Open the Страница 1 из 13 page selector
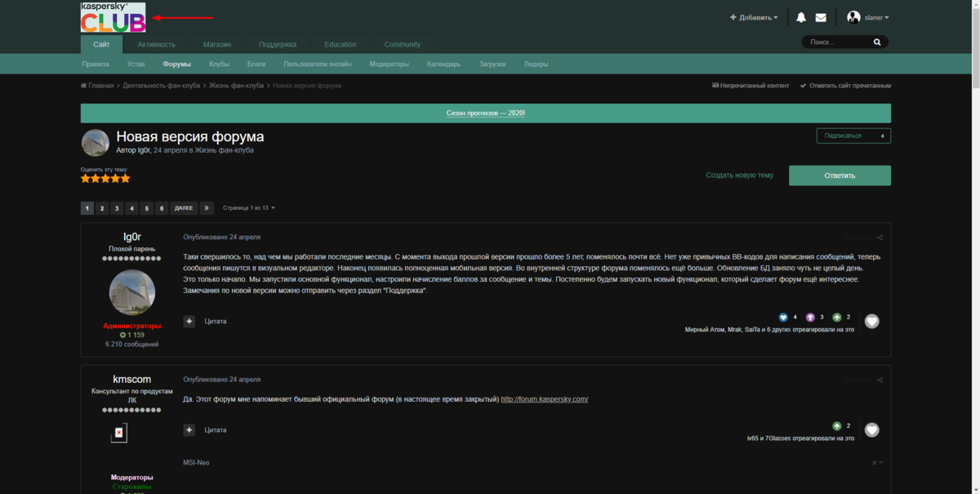The height and width of the screenshot is (494, 980). pyautogui.click(x=249, y=208)
